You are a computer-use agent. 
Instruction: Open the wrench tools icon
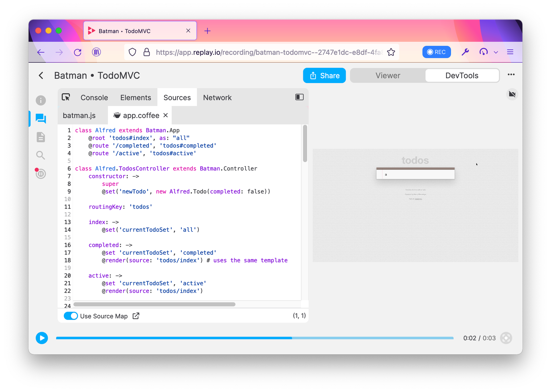[465, 52]
